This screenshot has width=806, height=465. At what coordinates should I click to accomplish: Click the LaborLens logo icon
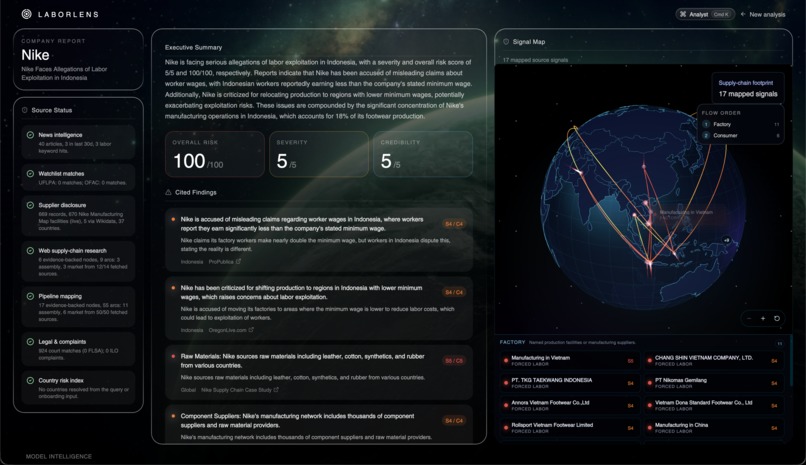26,14
